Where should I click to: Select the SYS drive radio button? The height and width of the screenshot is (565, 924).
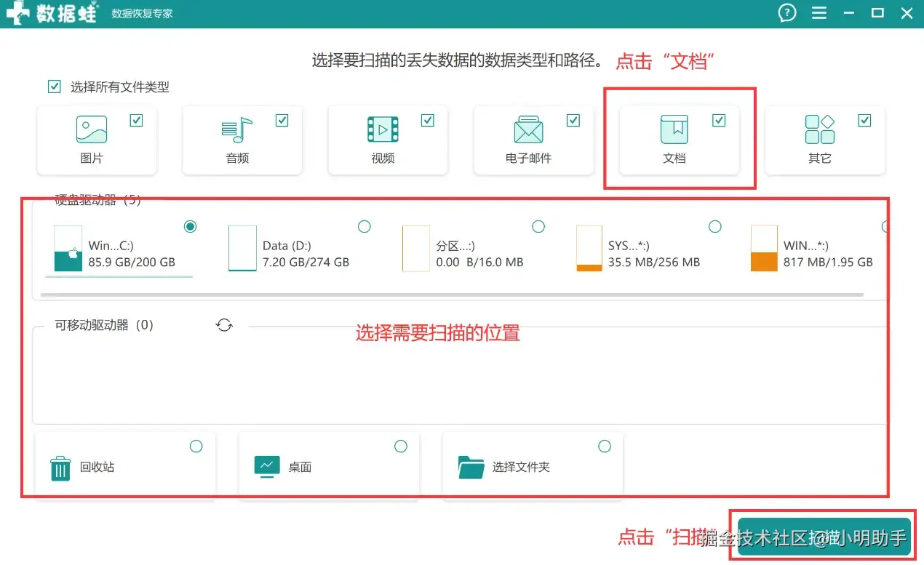pos(715,227)
